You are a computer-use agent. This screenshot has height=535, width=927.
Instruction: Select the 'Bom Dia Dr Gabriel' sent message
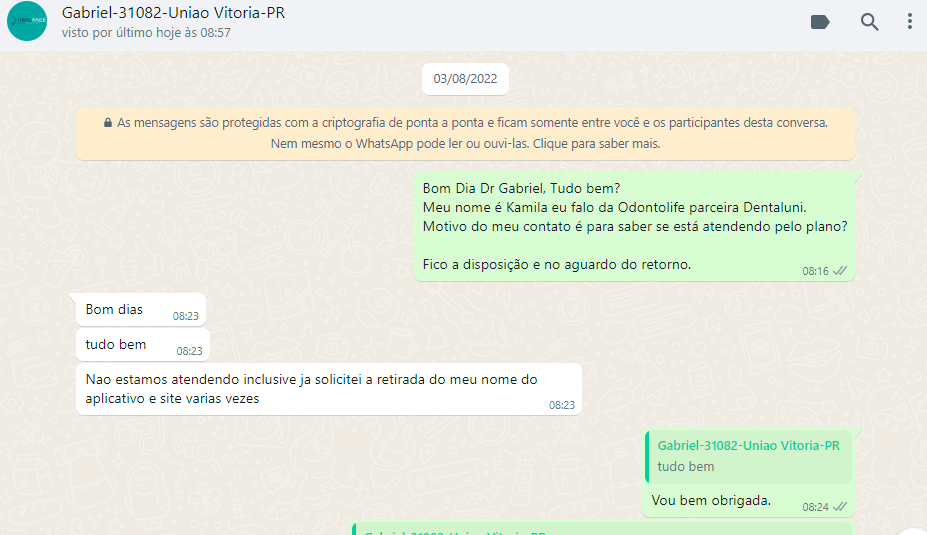(x=634, y=226)
